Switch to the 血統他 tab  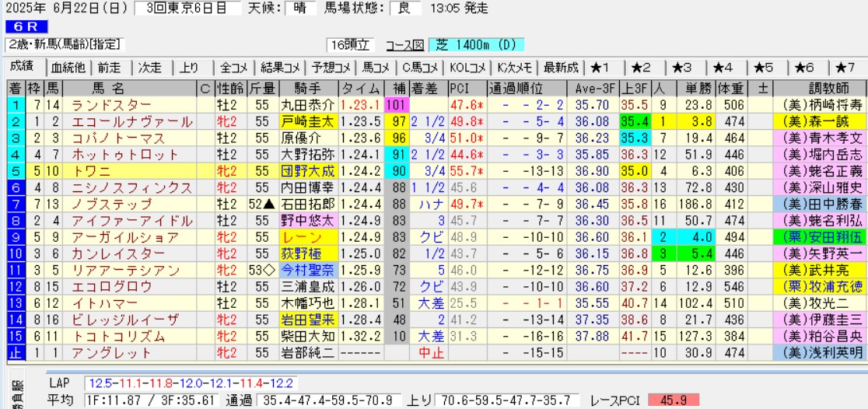[68, 67]
